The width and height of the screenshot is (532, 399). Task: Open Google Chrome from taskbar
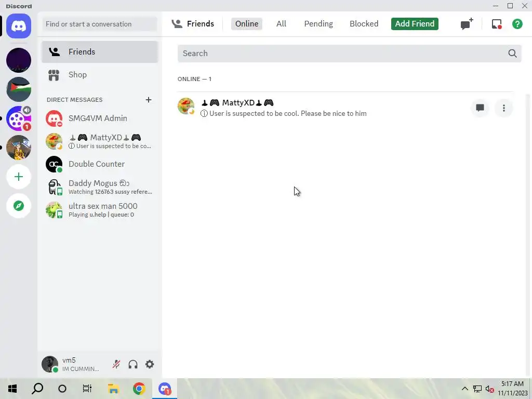pyautogui.click(x=139, y=389)
